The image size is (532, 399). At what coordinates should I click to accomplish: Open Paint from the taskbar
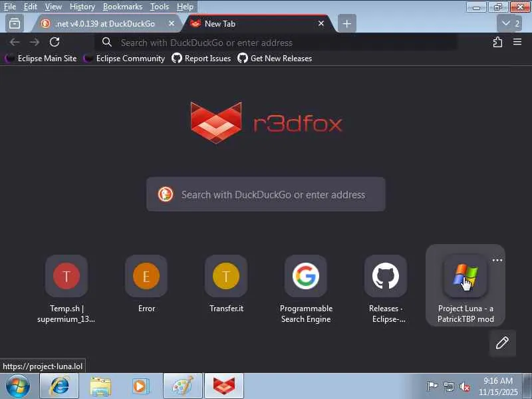click(x=183, y=386)
